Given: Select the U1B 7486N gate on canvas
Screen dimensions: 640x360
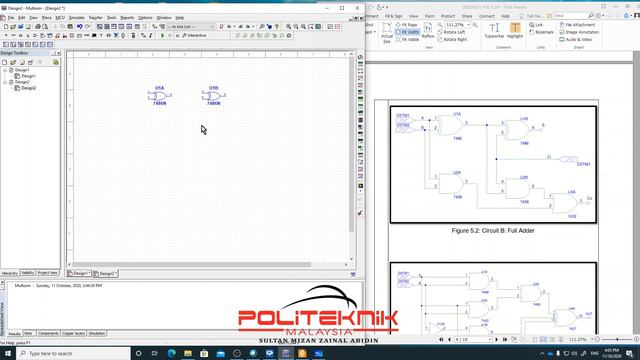Looking at the screenshot, I should pyautogui.click(x=213, y=96).
